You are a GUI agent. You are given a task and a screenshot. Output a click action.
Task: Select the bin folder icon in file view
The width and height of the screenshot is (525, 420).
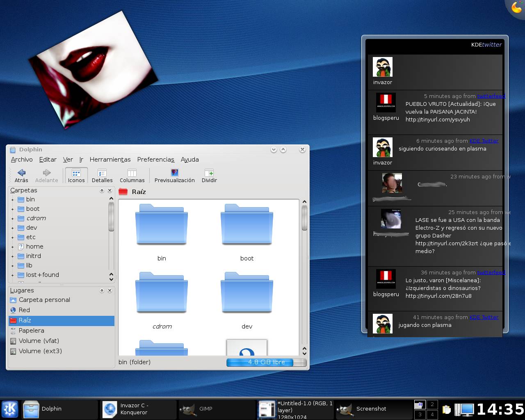[x=162, y=224]
